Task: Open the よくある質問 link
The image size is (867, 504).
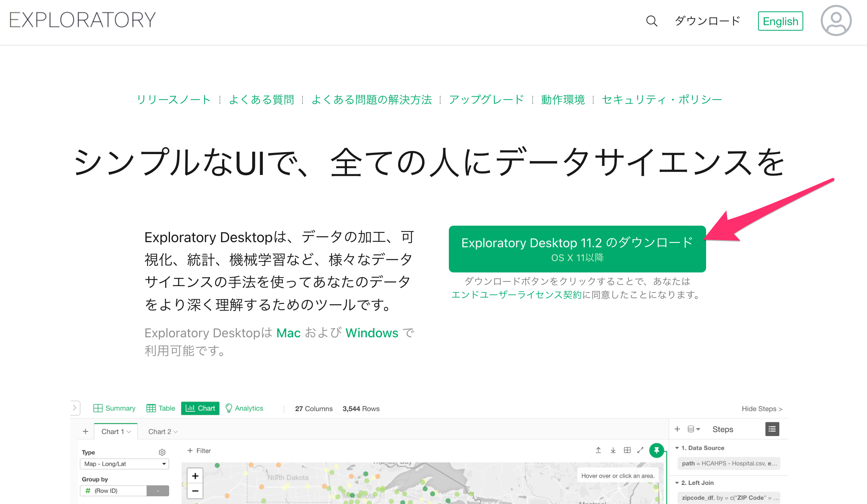Action: (x=262, y=99)
